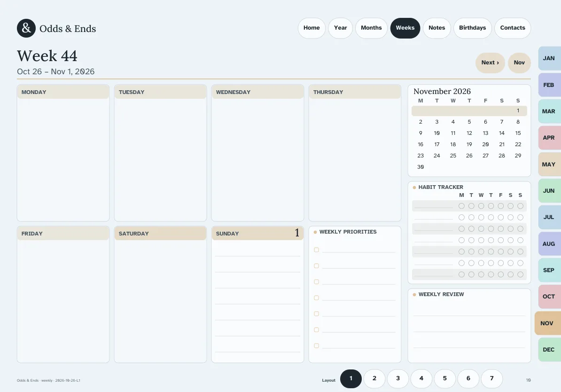Jump to the MAY side tab
Image resolution: width=561 pixels, height=392 pixels.
tap(549, 165)
